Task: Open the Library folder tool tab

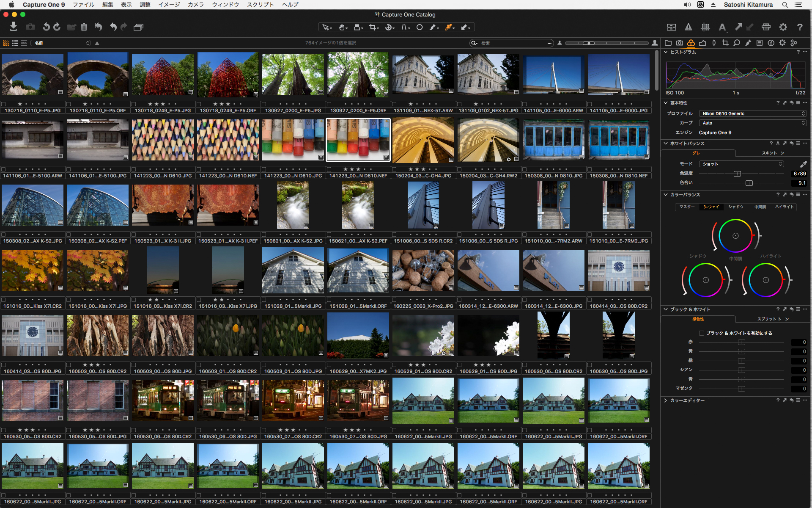Action: (668, 43)
